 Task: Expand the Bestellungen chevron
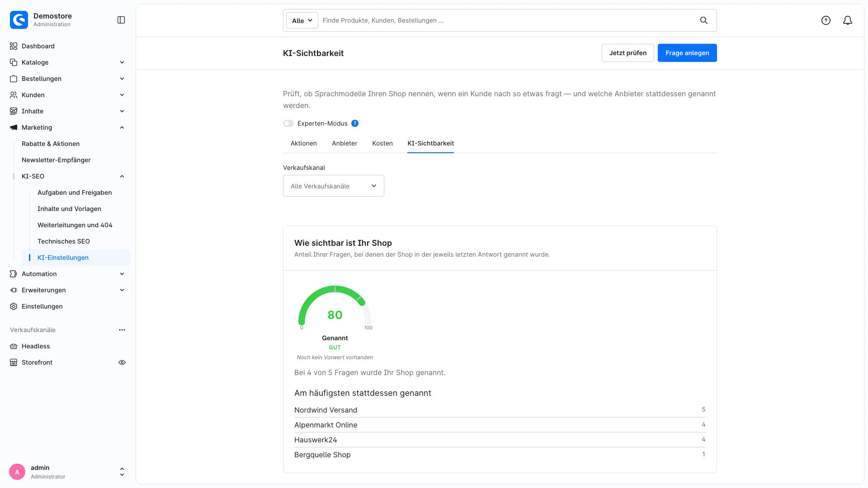122,79
